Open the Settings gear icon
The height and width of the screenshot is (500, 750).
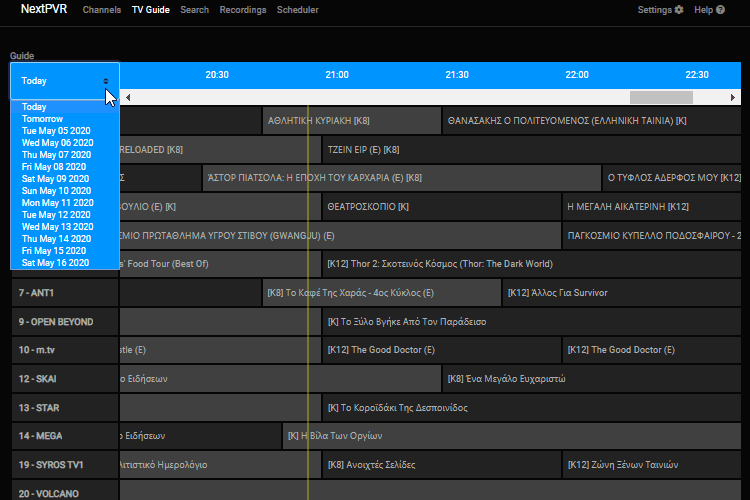(679, 10)
